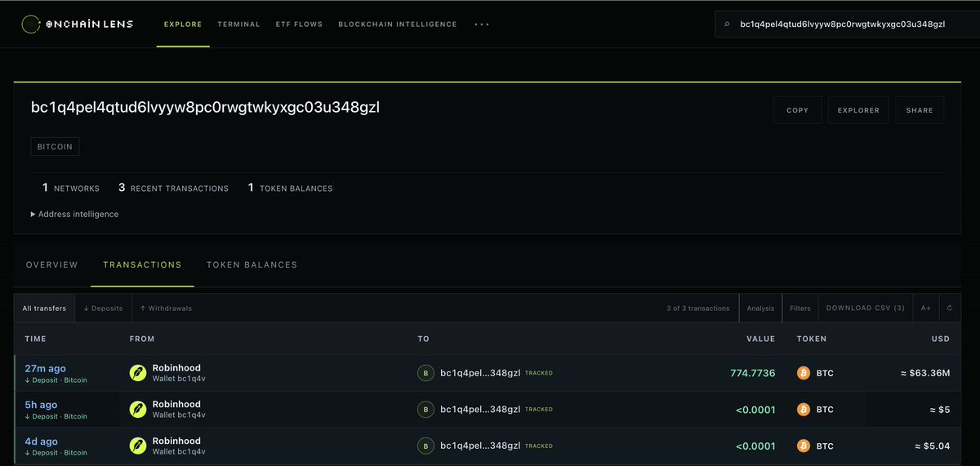Click the TRACKED label in 27m ago row
Image resolution: width=980 pixels, height=466 pixels.
[539, 373]
